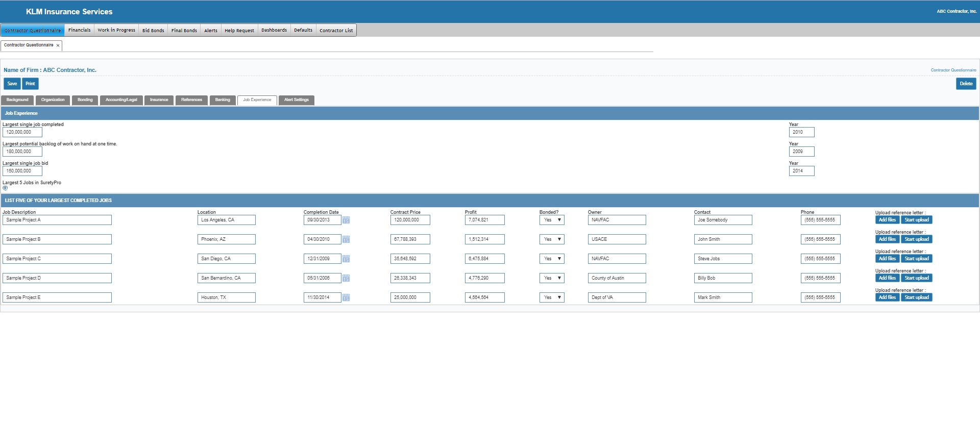The image size is (980, 424).
Task: Click the Contractor Questionnaire breadcrumb link
Action: [x=953, y=70]
